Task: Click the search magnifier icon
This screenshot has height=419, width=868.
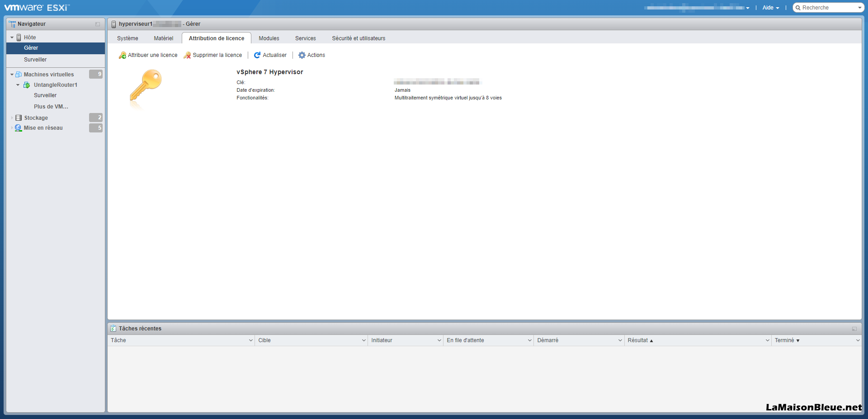Action: click(798, 8)
